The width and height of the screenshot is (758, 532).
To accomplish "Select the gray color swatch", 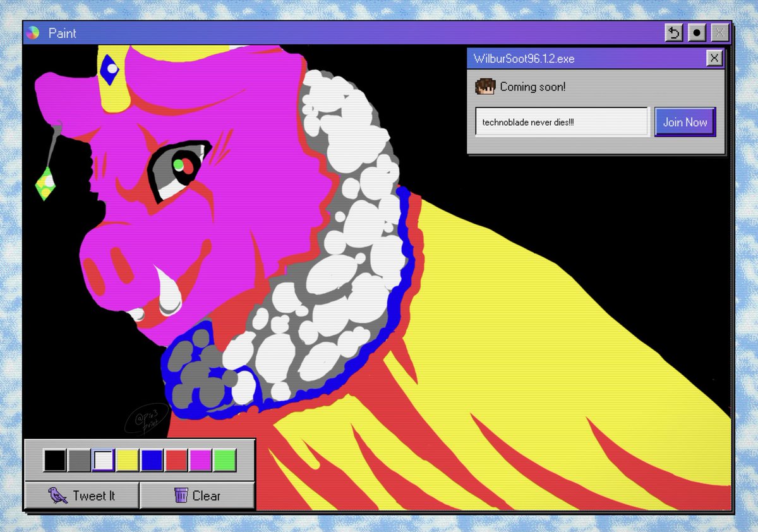I will (x=79, y=460).
